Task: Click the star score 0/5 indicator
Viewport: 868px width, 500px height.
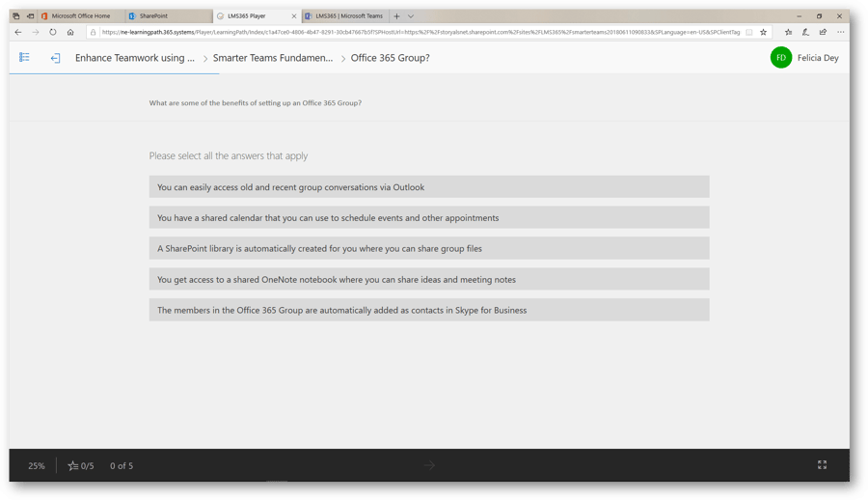Action: [x=81, y=466]
